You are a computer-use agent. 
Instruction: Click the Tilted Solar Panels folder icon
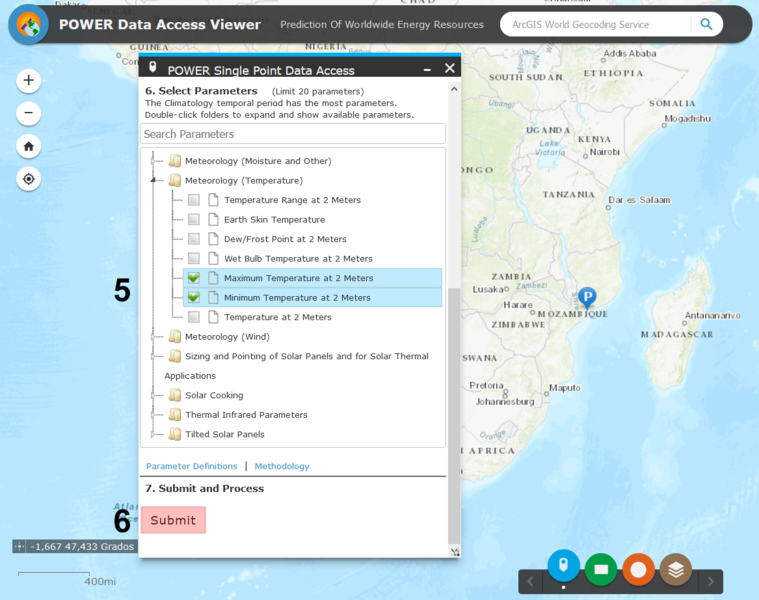(175, 434)
